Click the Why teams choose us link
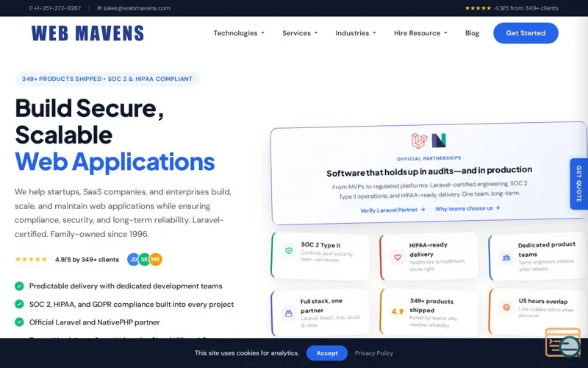588x368 pixels. 467,208
